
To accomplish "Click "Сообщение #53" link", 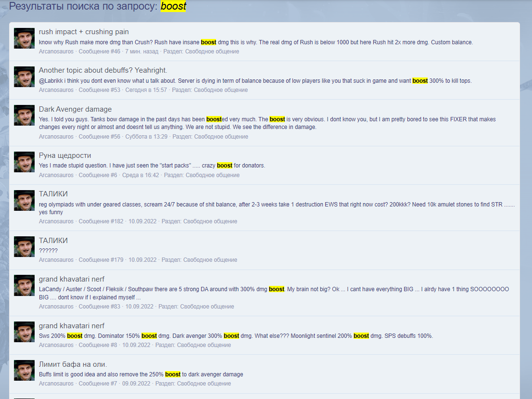I will [100, 90].
